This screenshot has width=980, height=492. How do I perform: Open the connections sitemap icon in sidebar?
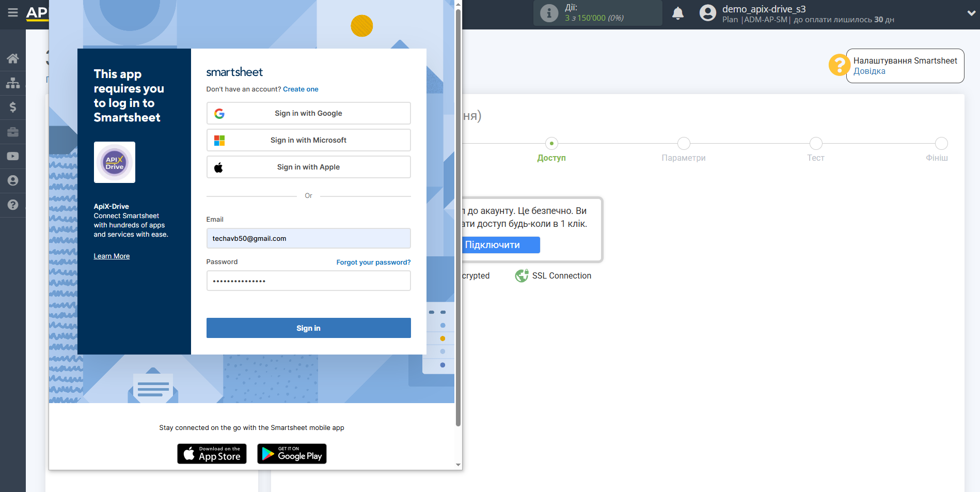tap(13, 83)
